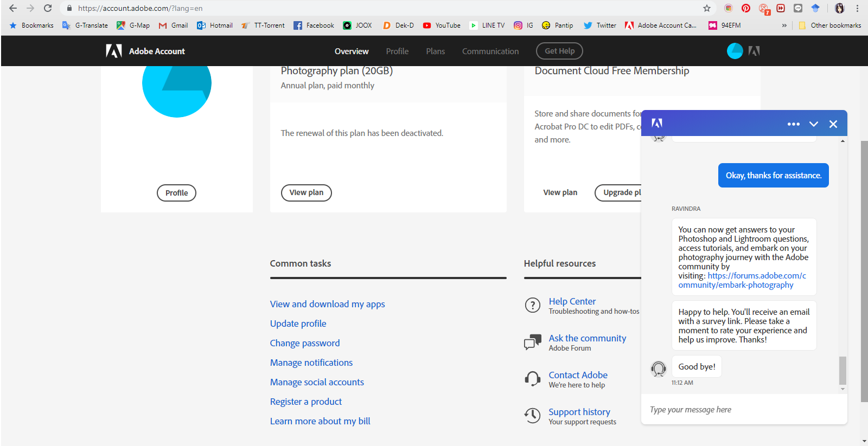View the Photography plan details
The height and width of the screenshot is (446, 868).
(307, 192)
